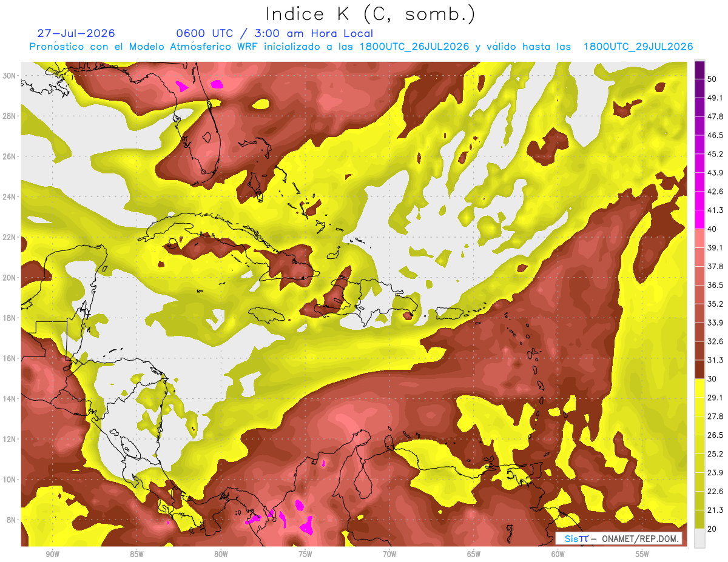Click the latitude axis label "24N"
Screen dimensions: 728x562
pos(9,196)
